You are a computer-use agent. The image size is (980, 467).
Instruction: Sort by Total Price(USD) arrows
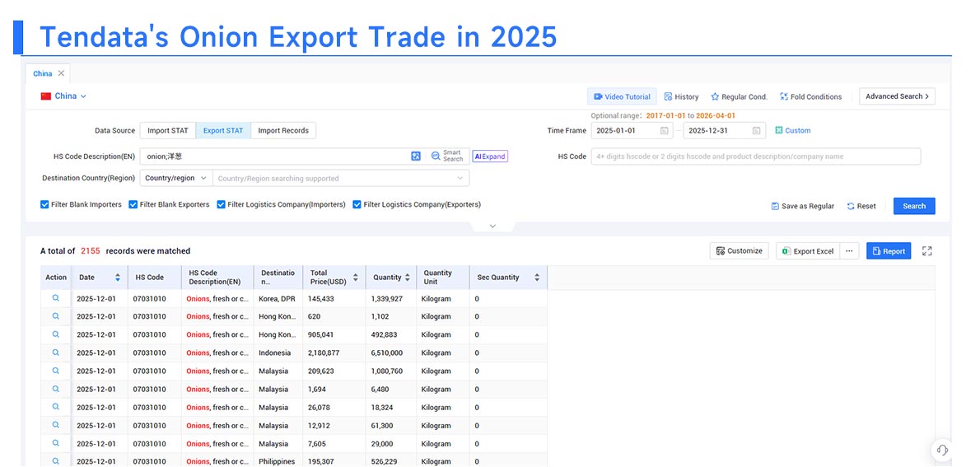coord(356,278)
